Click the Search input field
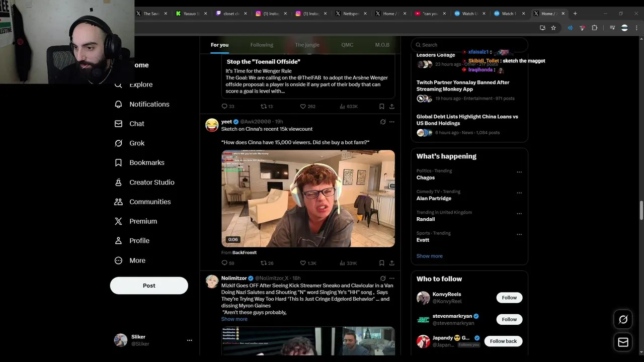This screenshot has height=362, width=644. click(469, 45)
